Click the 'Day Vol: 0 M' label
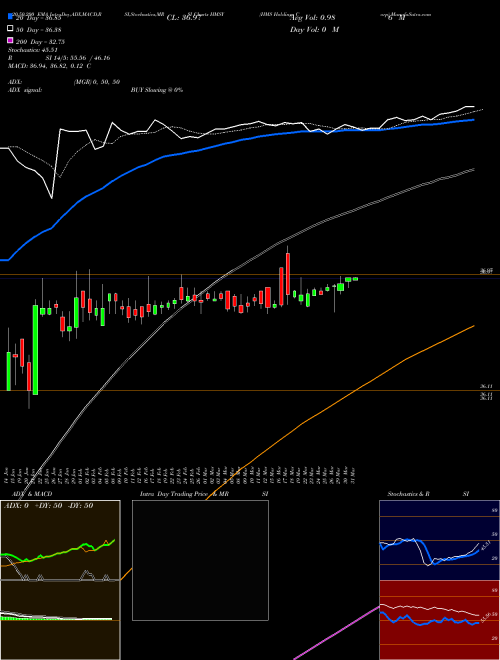This screenshot has height=660, width=500. coord(314,29)
